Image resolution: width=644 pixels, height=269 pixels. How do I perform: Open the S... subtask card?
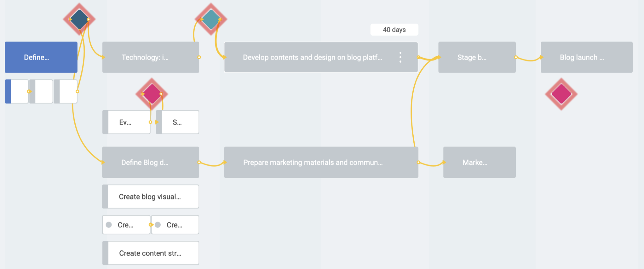(177, 122)
